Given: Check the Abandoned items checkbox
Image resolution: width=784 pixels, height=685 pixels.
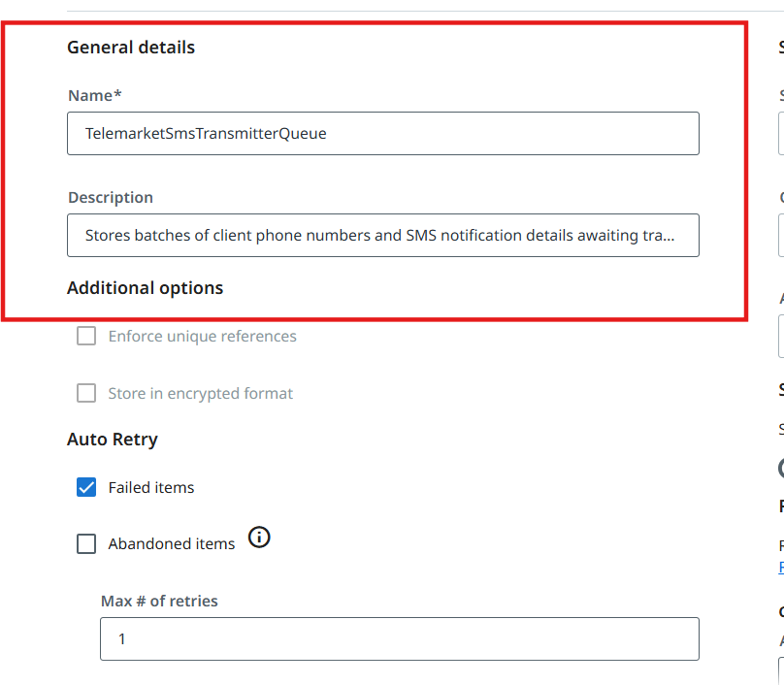Looking at the screenshot, I should coord(86,543).
